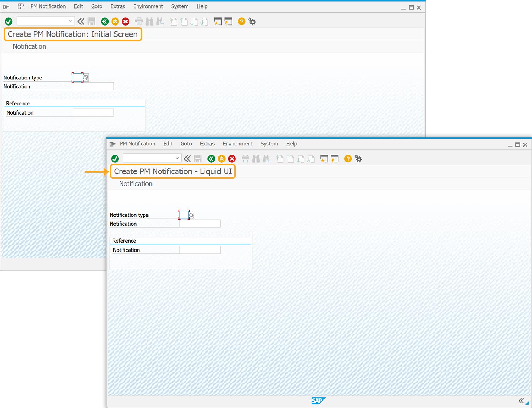Click the Find binoculars icon in front window
Screen dimensions: 532x408
click(256, 159)
